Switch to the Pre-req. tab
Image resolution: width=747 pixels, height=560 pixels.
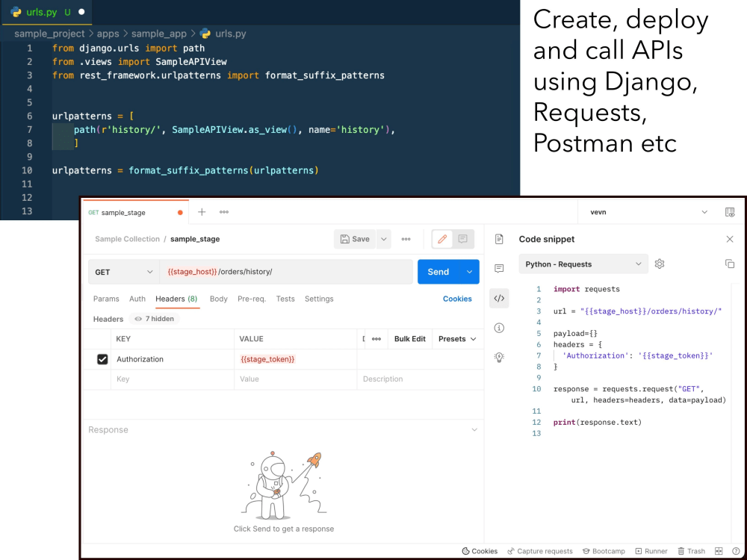point(252,299)
